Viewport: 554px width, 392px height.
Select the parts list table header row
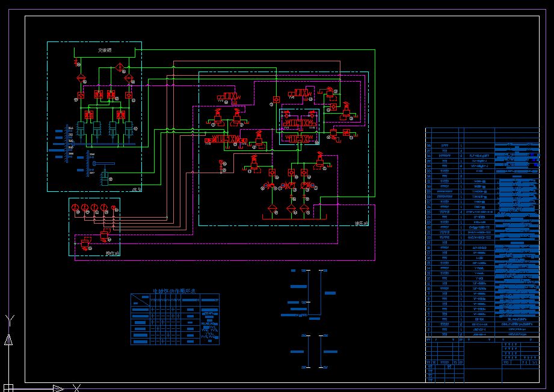482,339
